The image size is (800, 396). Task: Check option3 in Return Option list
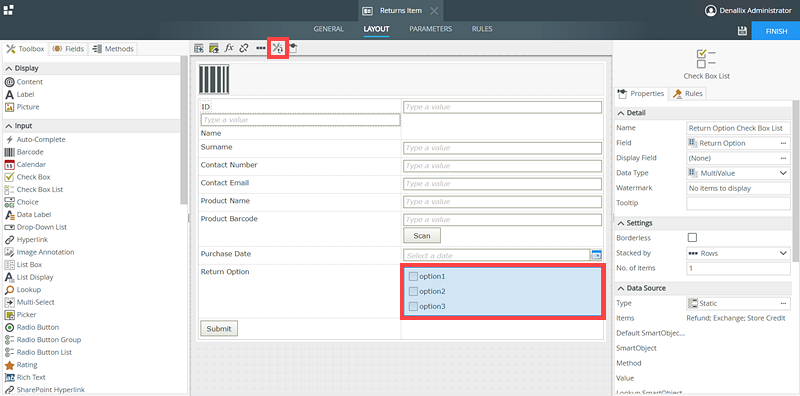413,307
